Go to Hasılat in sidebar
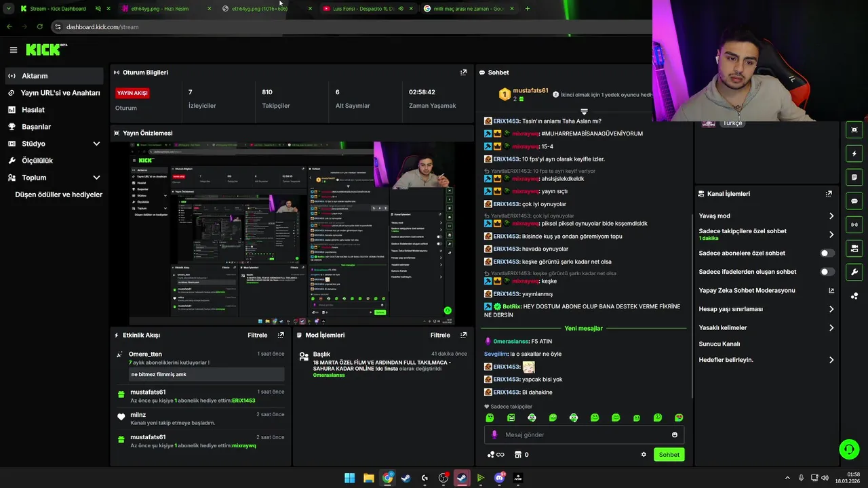Image resolution: width=868 pixels, height=488 pixels. (x=54, y=110)
